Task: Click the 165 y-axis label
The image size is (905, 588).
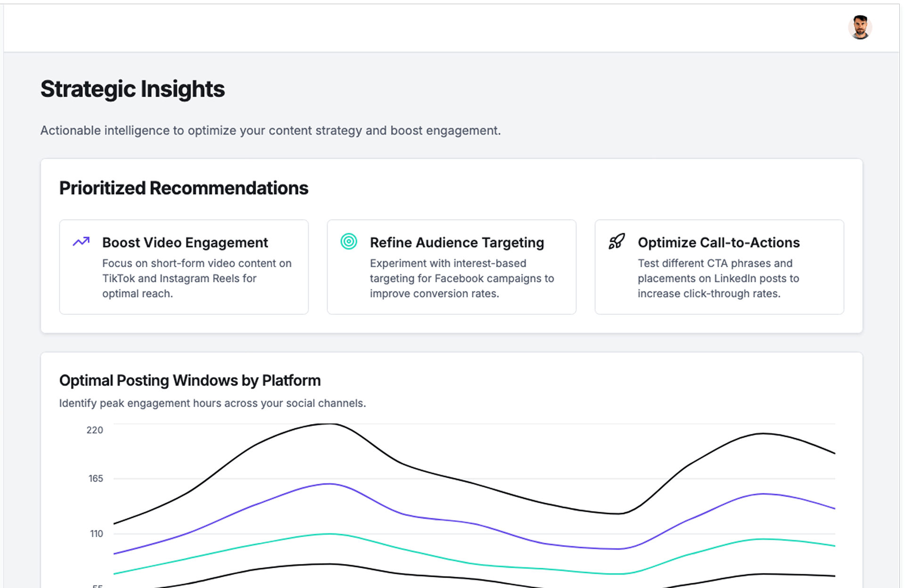Action: click(x=96, y=479)
